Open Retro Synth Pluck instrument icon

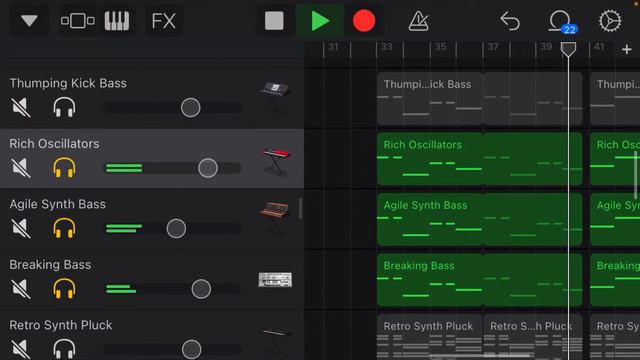(x=275, y=339)
